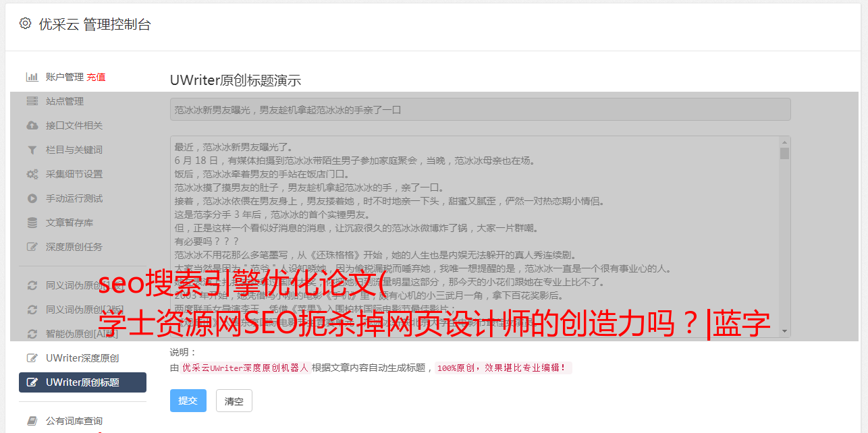The width and height of the screenshot is (868, 433).
Task: Click the 手动运行测试 play icon
Action: tap(32, 198)
